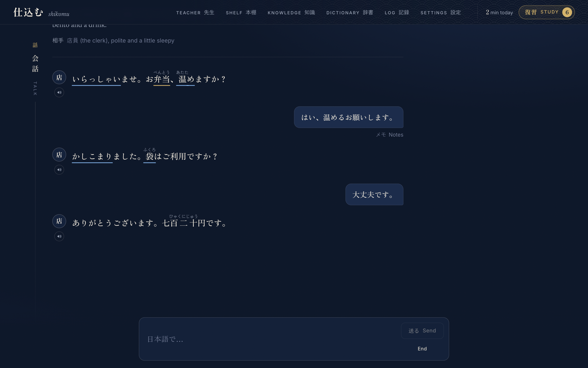Look up underlined word 袋
The width and height of the screenshot is (588, 368).
coord(149,156)
